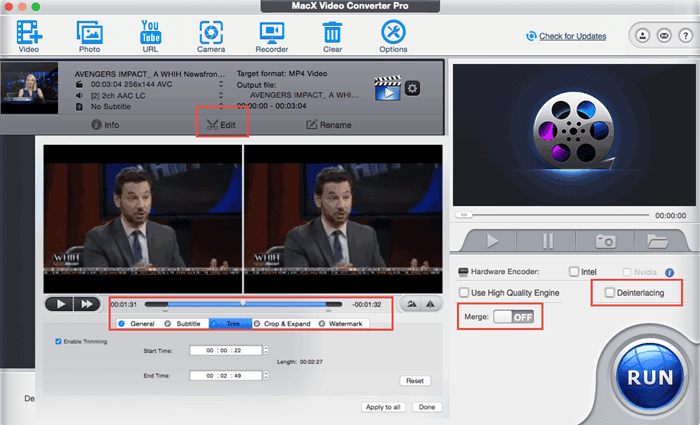This screenshot has height=425, width=700.
Task: Click the user account icon
Action: [642, 35]
